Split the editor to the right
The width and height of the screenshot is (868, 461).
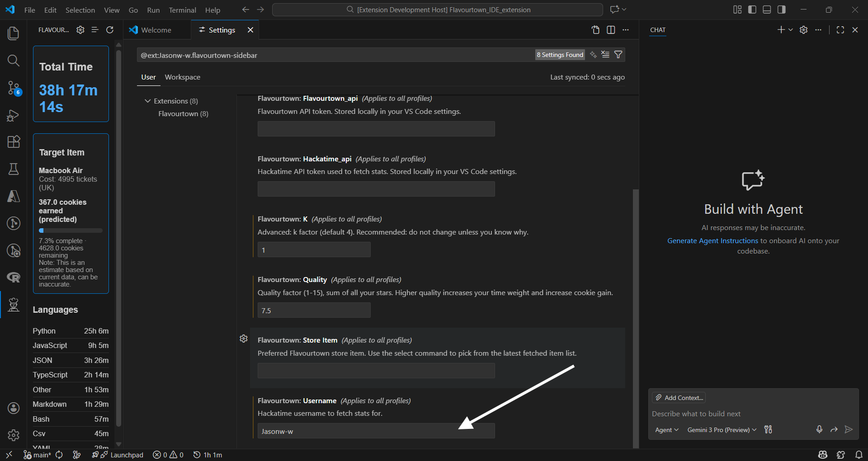click(x=611, y=30)
